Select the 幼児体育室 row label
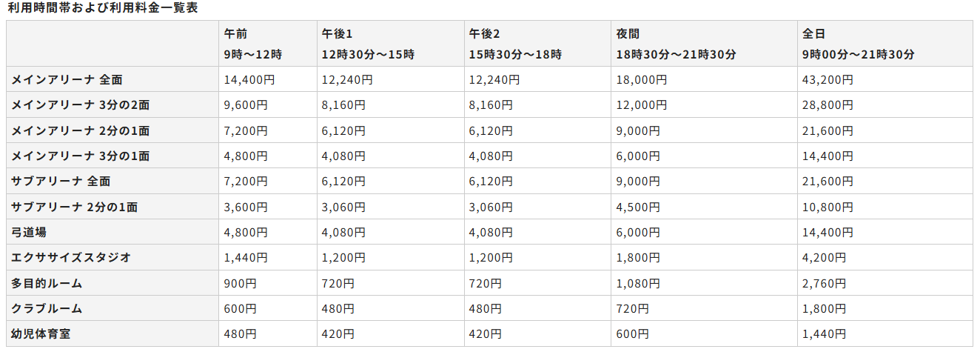The image size is (980, 352). [41, 334]
